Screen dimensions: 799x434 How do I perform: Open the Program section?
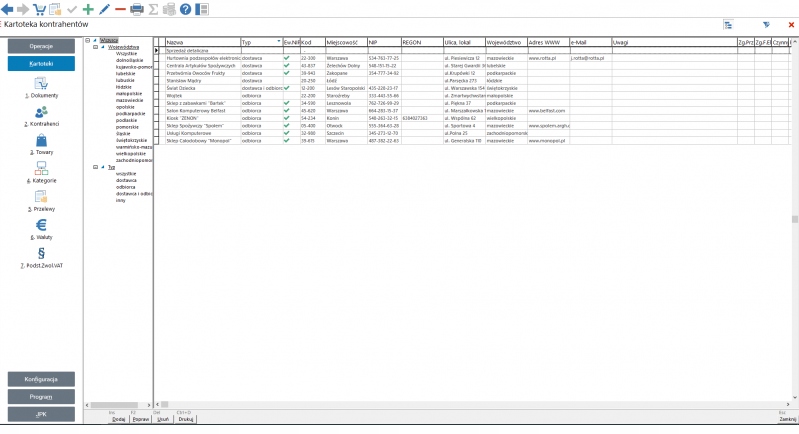[x=41, y=396]
